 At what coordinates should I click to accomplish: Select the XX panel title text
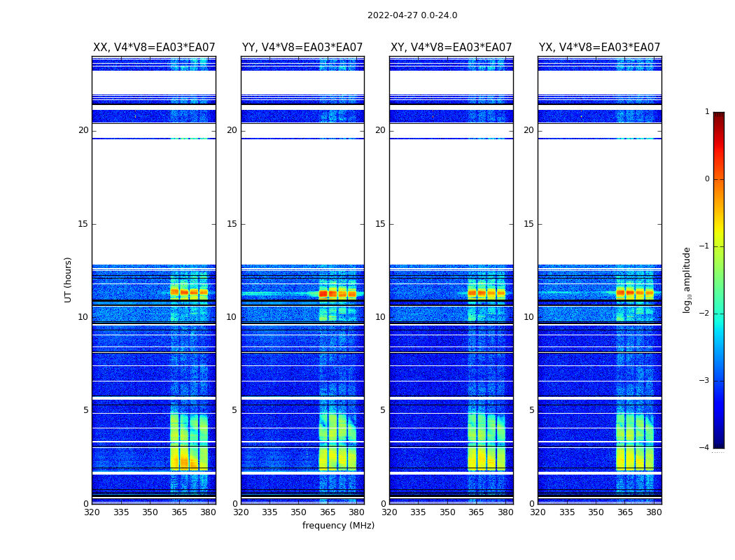tap(154, 48)
